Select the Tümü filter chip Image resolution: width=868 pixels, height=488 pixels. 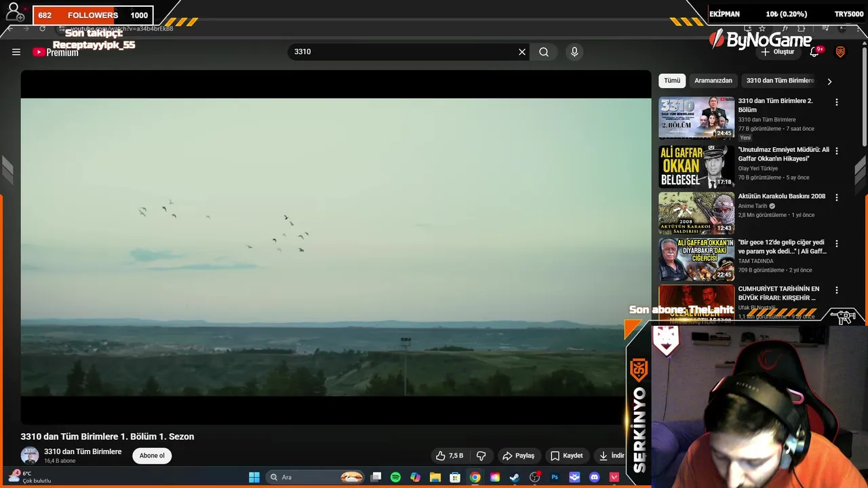pos(672,81)
